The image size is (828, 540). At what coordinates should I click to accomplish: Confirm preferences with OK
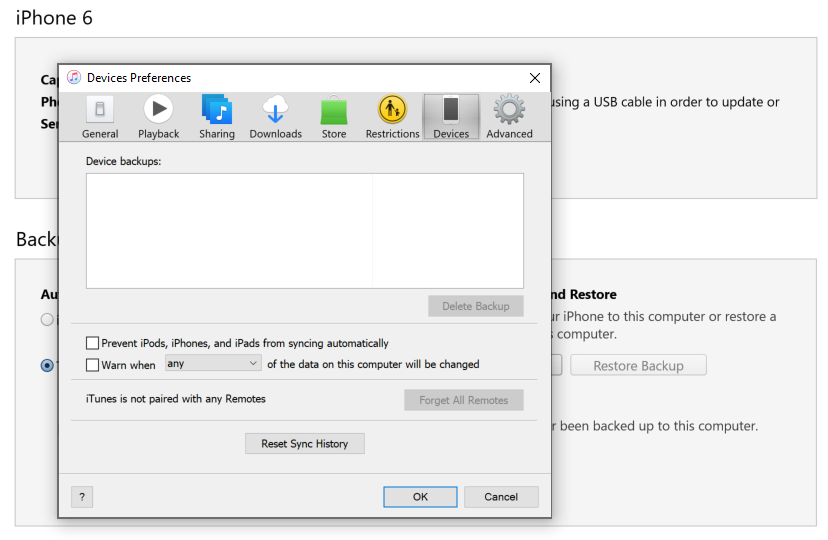420,497
